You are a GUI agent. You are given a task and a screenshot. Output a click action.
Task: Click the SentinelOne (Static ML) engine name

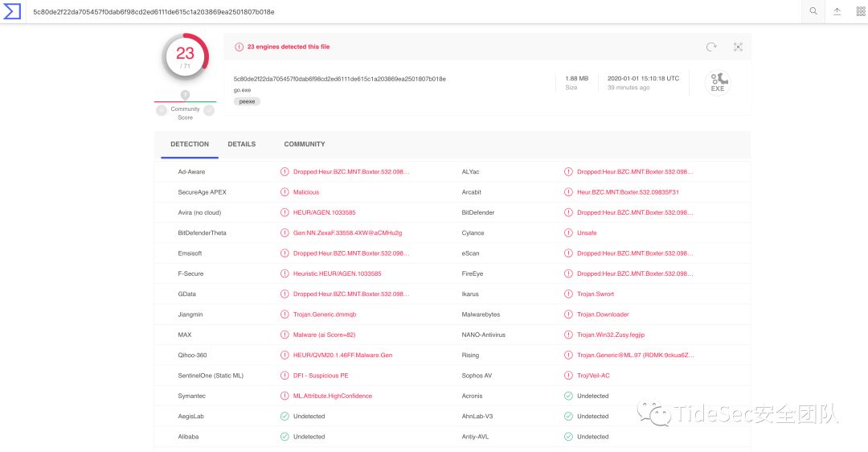211,376
